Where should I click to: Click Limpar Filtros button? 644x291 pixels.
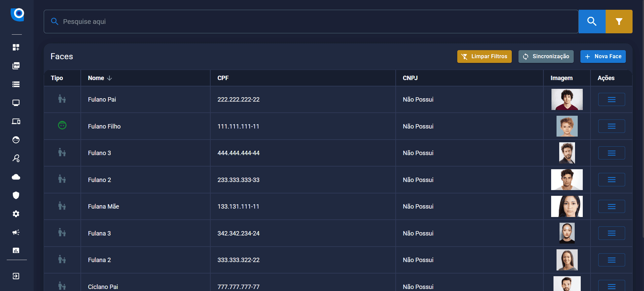click(484, 57)
